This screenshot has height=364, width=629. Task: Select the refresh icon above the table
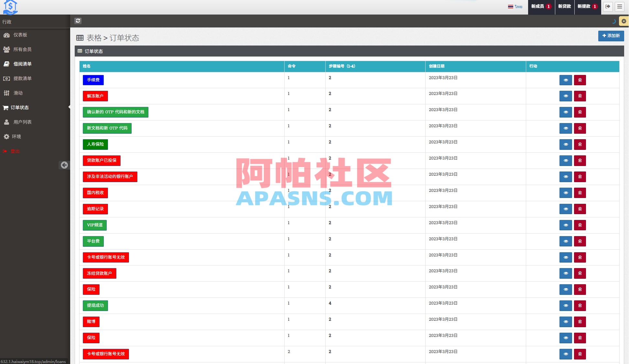click(78, 21)
